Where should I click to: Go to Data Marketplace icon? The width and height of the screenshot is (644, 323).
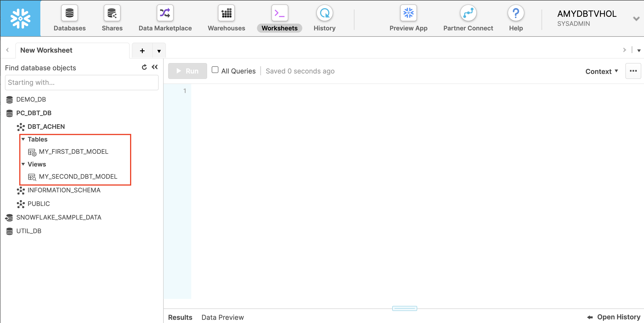(165, 13)
